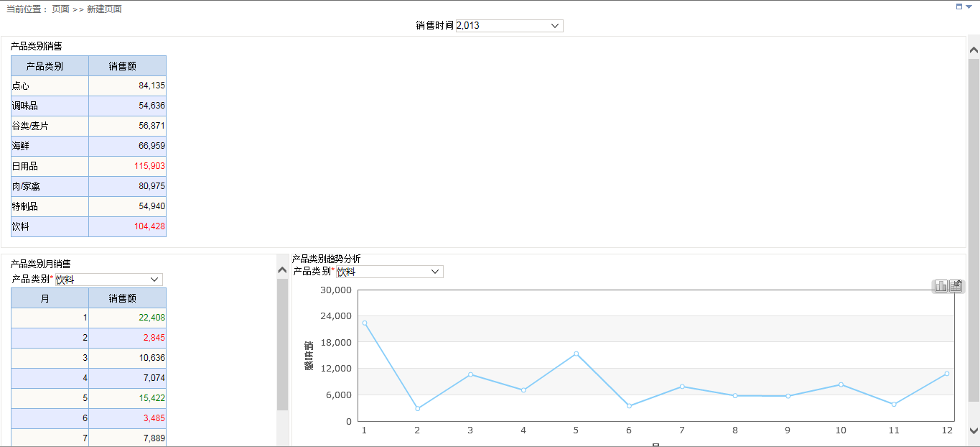This screenshot has width=980, height=447.
Task: Click the red 2,845 monthly value
Action: coord(154,337)
